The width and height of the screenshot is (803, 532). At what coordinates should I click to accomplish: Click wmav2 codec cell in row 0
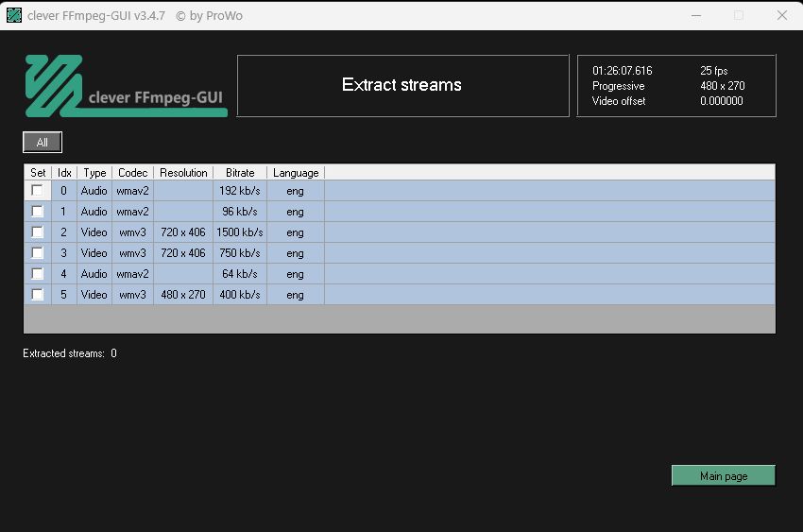pyautogui.click(x=132, y=191)
